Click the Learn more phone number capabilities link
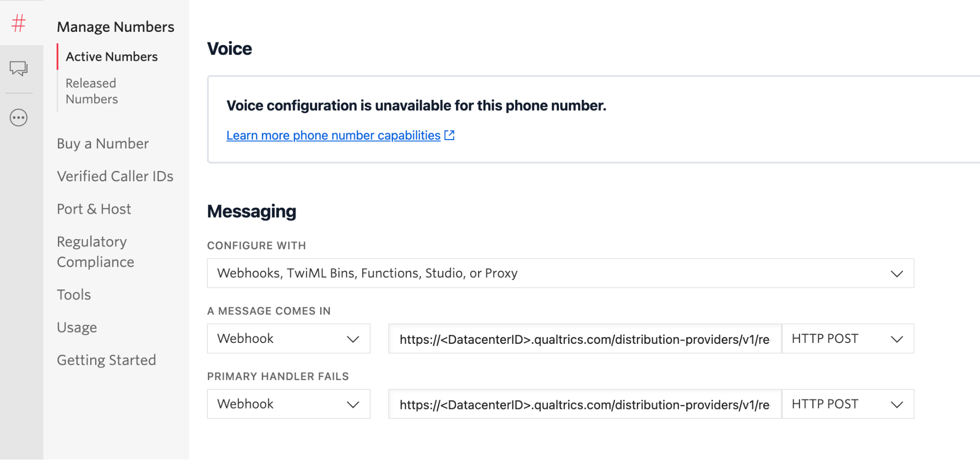The height and width of the screenshot is (460, 980). [x=333, y=135]
